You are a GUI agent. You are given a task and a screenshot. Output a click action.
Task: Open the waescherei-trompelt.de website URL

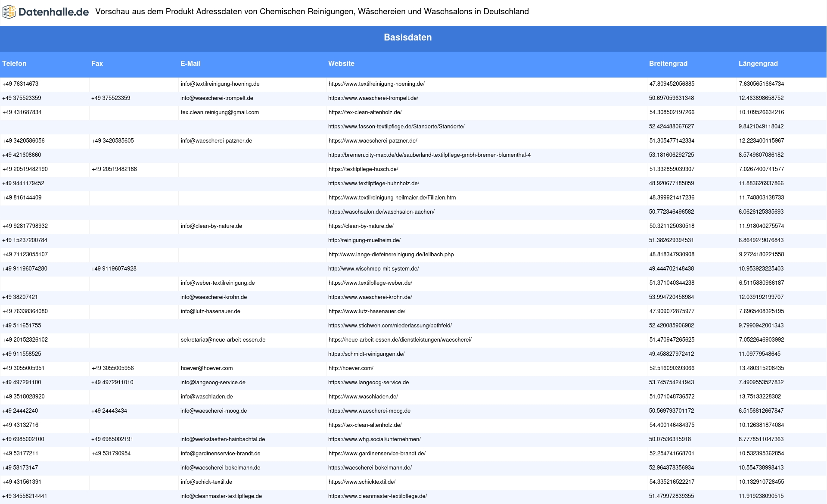373,98
